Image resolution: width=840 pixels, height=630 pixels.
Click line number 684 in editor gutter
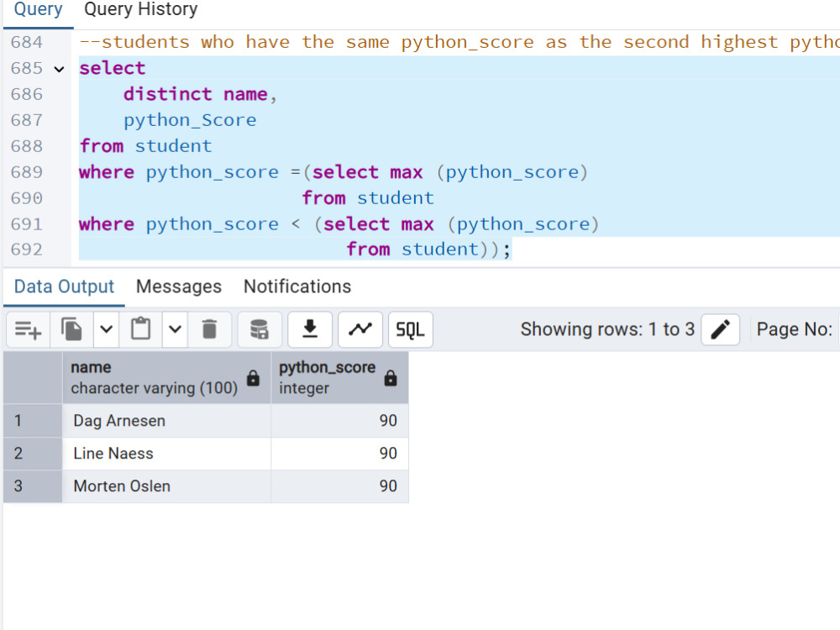(26, 42)
